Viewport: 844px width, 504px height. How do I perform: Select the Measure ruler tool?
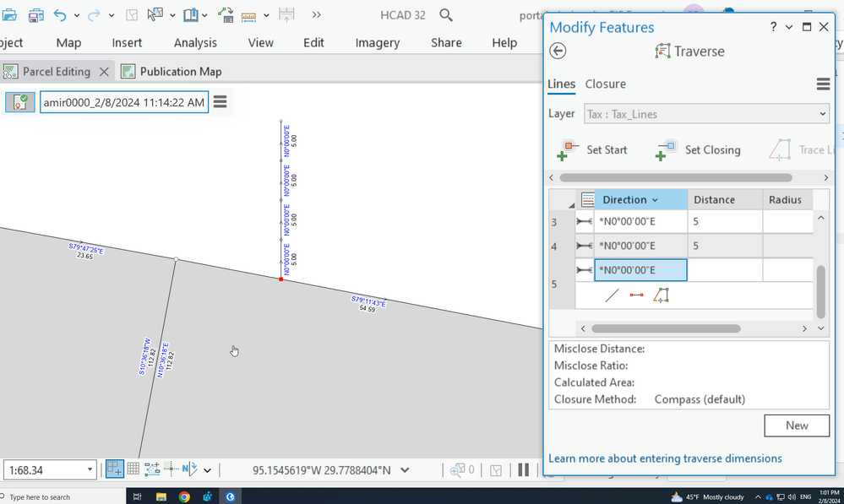coord(248,16)
